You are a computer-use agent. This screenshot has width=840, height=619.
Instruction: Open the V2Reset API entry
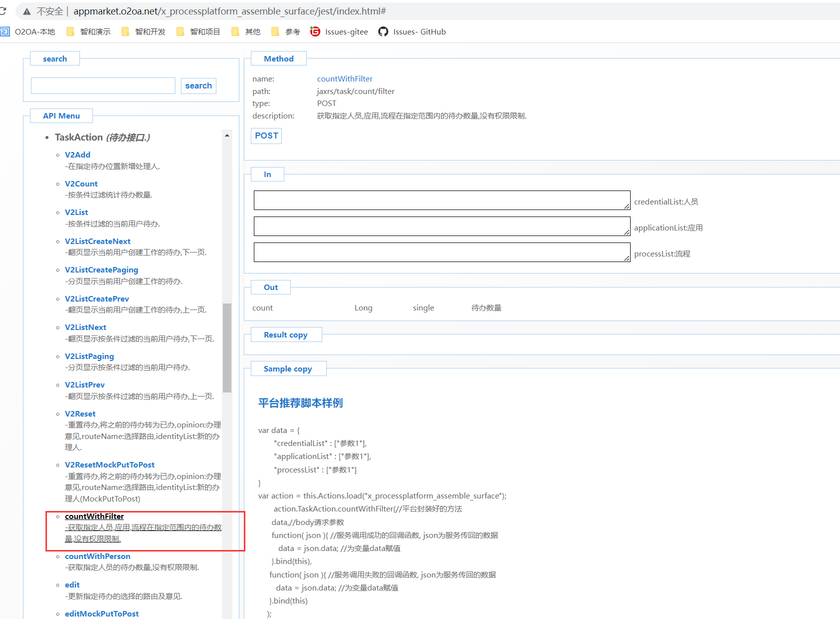coord(80,413)
